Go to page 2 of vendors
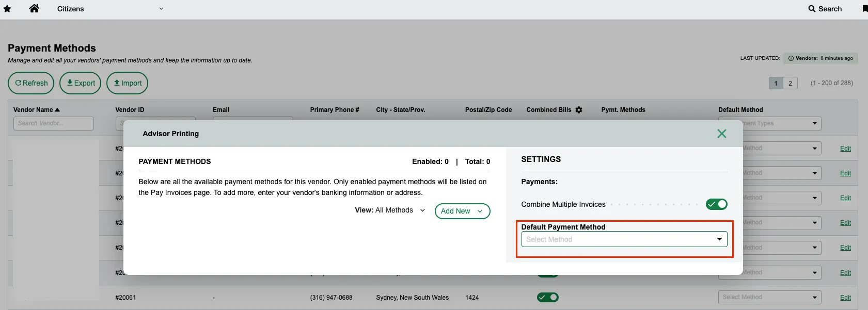This screenshot has width=868, height=310. pyautogui.click(x=790, y=83)
